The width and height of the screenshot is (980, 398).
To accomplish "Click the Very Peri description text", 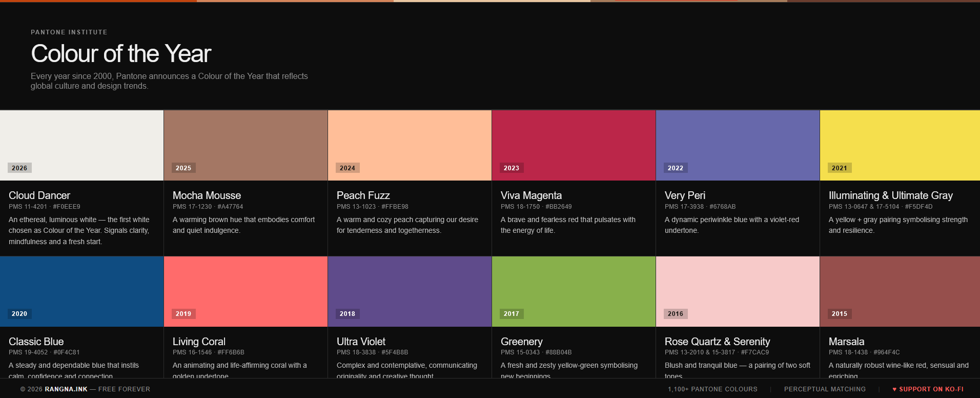I will pyautogui.click(x=732, y=225).
